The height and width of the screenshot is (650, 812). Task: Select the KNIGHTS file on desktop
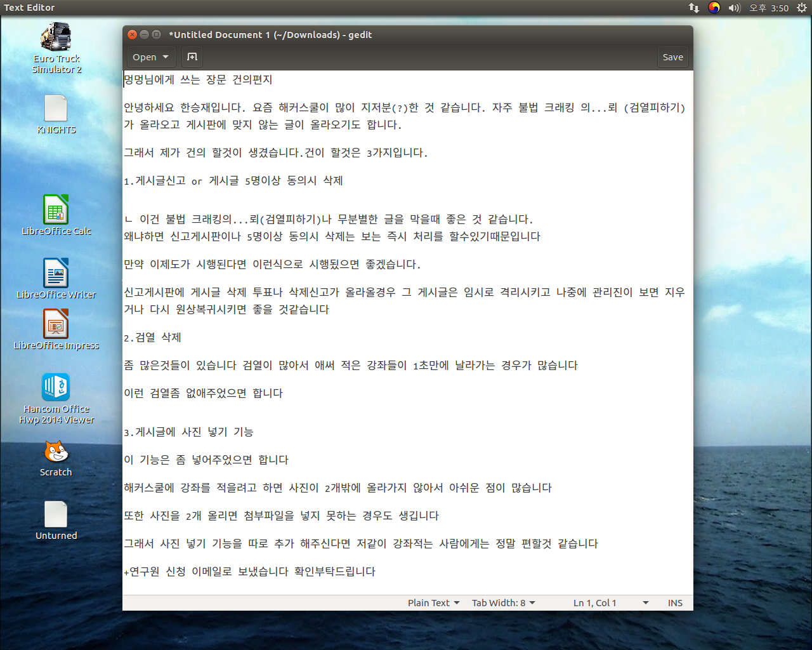[x=56, y=109]
